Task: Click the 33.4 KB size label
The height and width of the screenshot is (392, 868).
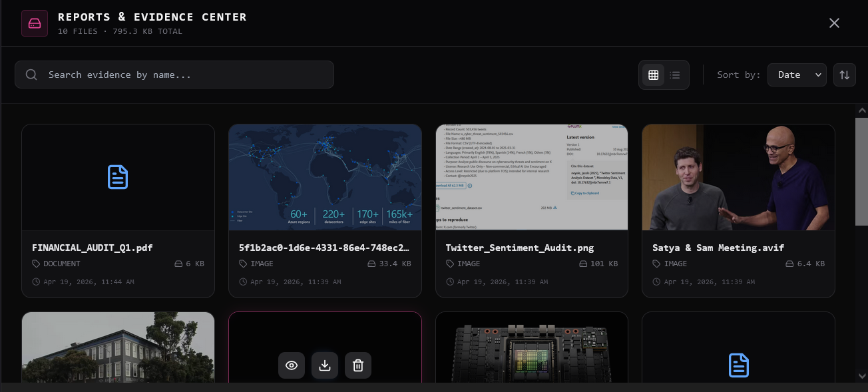Action: point(389,264)
